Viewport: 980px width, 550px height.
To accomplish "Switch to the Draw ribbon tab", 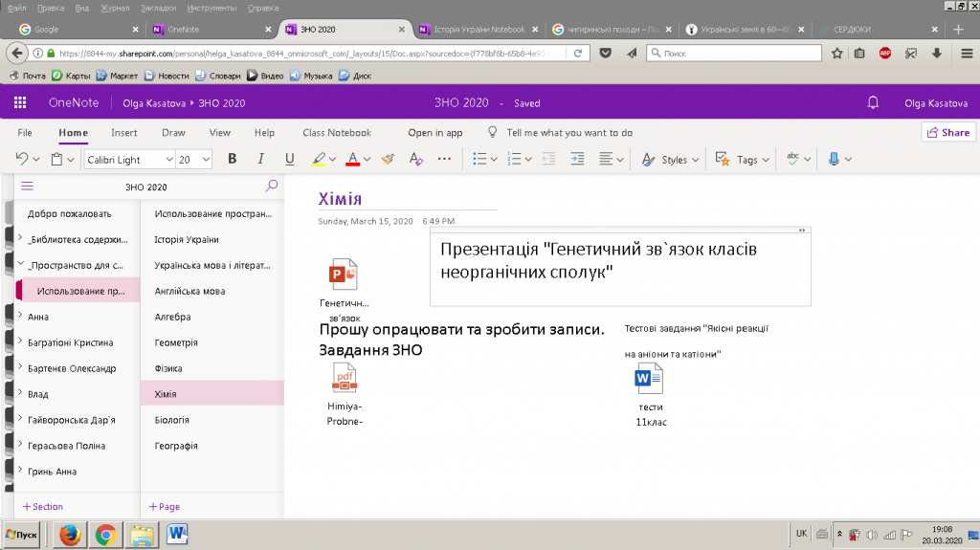I will (173, 133).
